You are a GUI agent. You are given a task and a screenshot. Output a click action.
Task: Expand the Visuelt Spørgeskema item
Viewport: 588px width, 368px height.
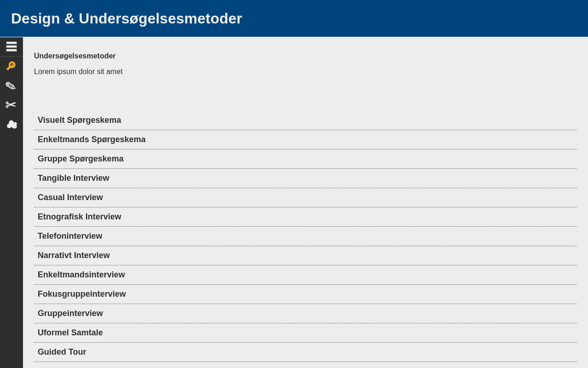coord(79,120)
